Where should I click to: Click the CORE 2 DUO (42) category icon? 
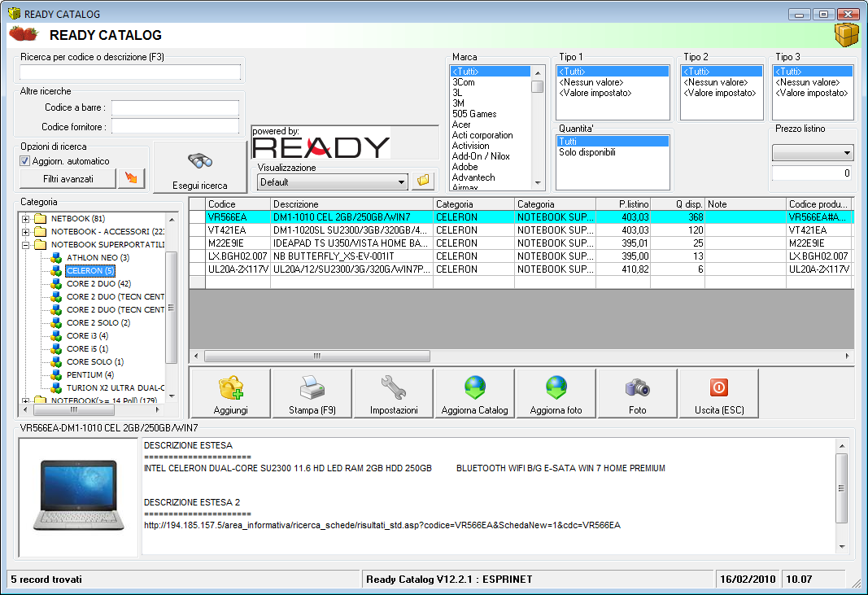pos(56,283)
